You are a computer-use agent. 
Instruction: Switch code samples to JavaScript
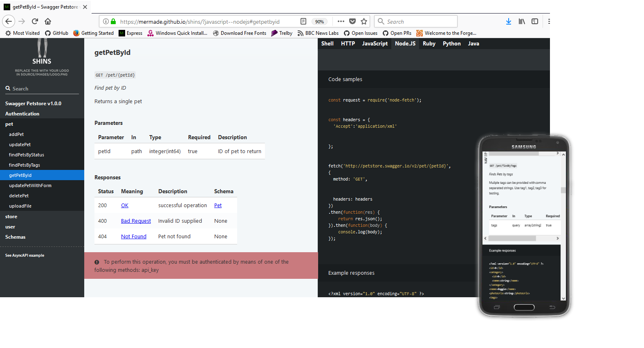click(x=375, y=43)
